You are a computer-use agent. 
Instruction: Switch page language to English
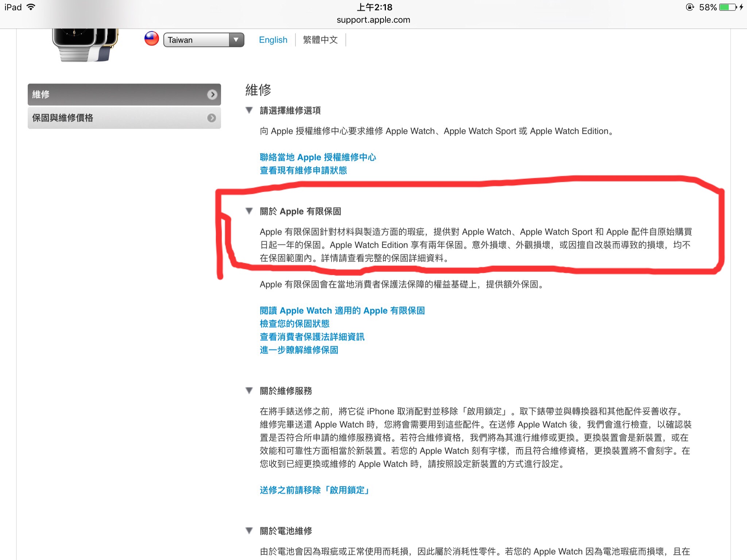(273, 40)
